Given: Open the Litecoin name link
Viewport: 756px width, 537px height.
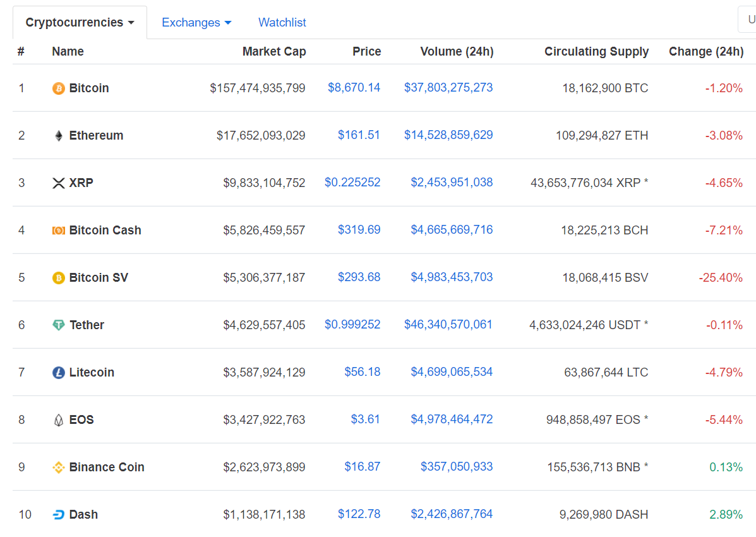Looking at the screenshot, I should pyautogui.click(x=92, y=373).
